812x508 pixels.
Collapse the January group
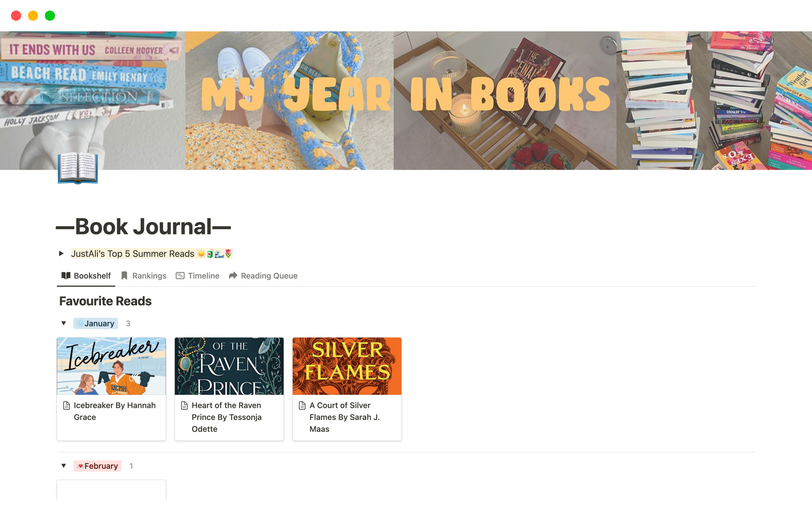tap(63, 323)
